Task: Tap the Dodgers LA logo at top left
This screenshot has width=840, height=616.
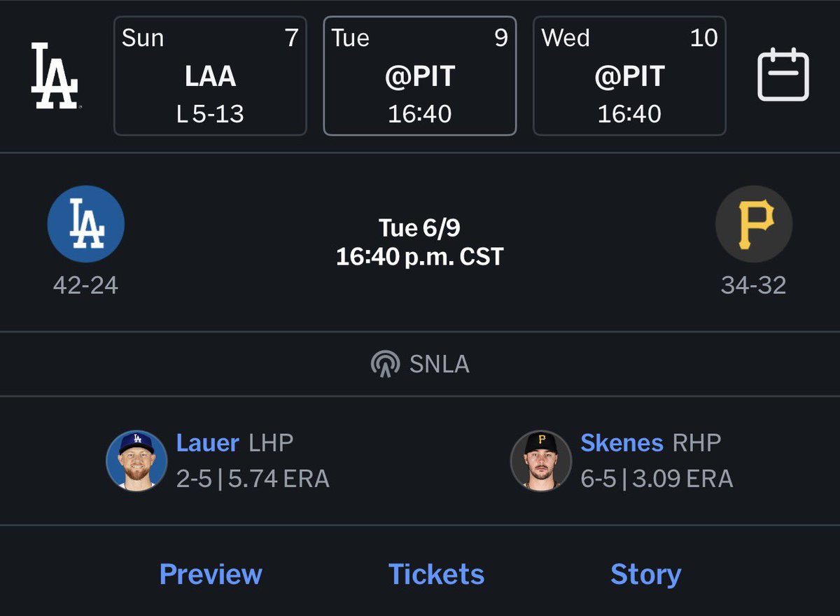Action: point(55,76)
